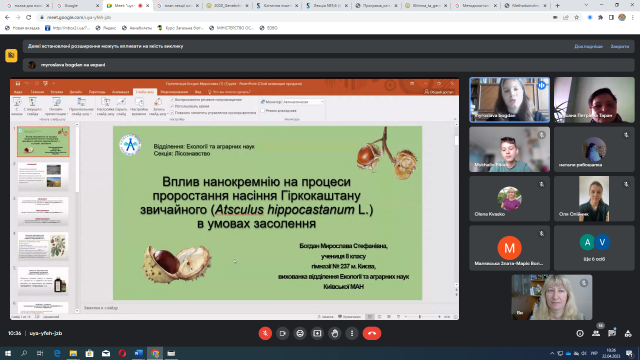Open the Windows Start menu
The width and height of the screenshot is (640, 360).
pos(8,353)
